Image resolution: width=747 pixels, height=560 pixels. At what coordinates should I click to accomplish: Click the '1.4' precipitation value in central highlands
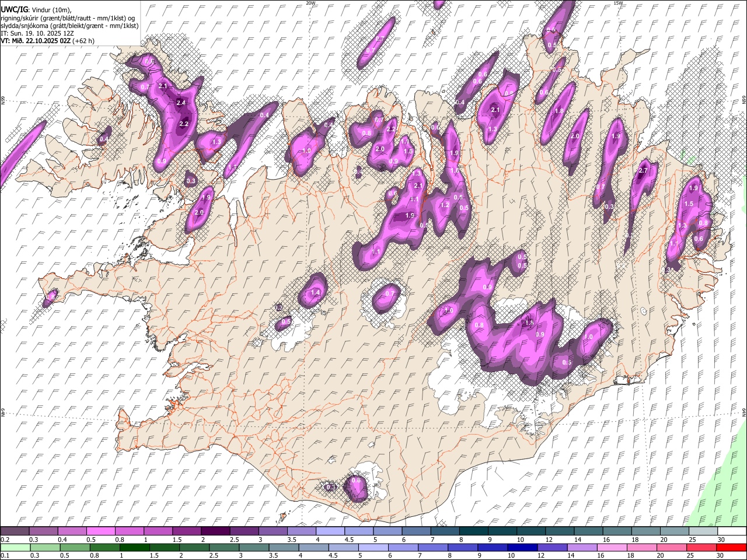point(316,292)
